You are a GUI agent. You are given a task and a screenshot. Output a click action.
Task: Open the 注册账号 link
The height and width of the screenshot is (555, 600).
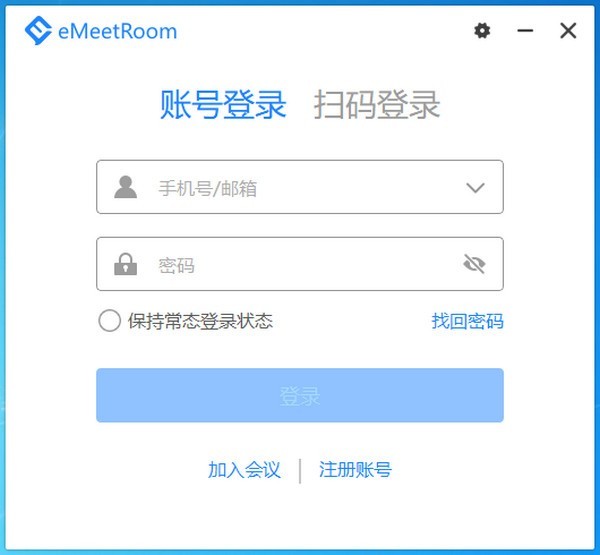tap(355, 470)
